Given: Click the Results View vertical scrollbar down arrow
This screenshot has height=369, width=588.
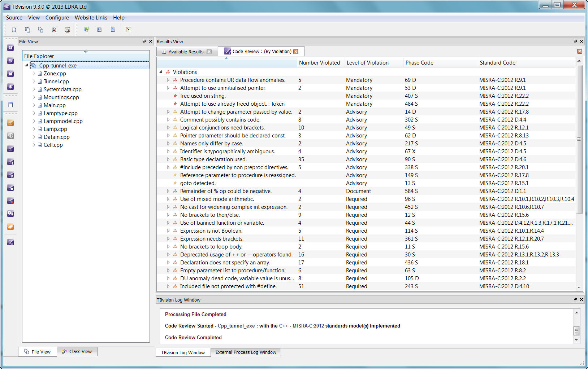Looking at the screenshot, I should (579, 287).
